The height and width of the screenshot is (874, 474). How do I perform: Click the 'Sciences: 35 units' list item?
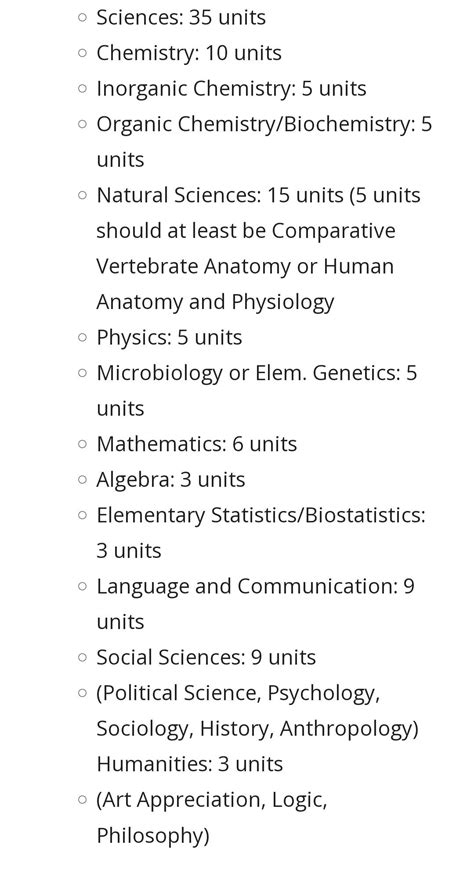(181, 17)
